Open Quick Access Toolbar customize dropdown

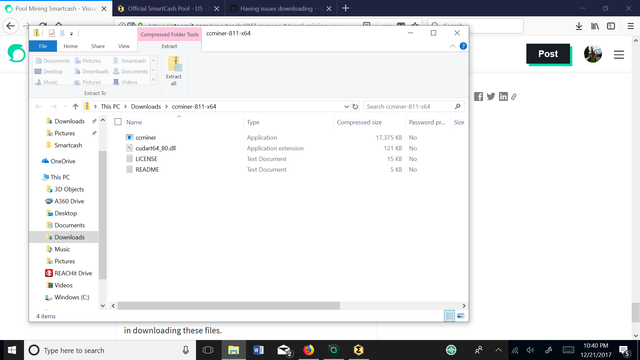pos(71,33)
